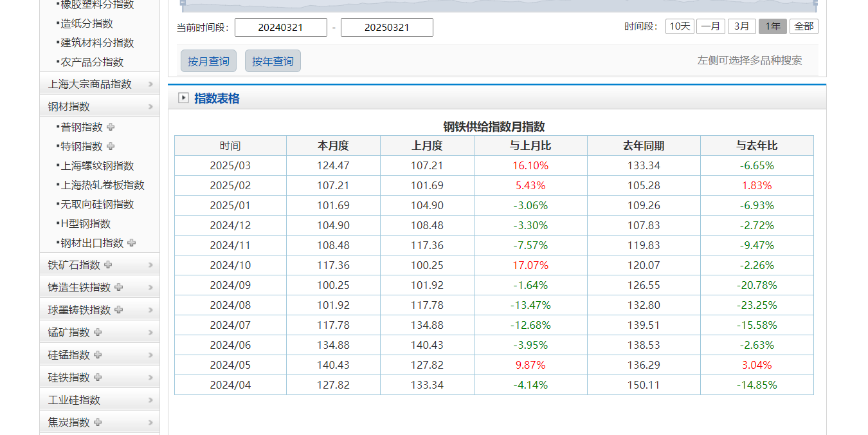Expand the 球墨铸铁指数 row arrow
The image size is (868, 435).
(x=150, y=310)
